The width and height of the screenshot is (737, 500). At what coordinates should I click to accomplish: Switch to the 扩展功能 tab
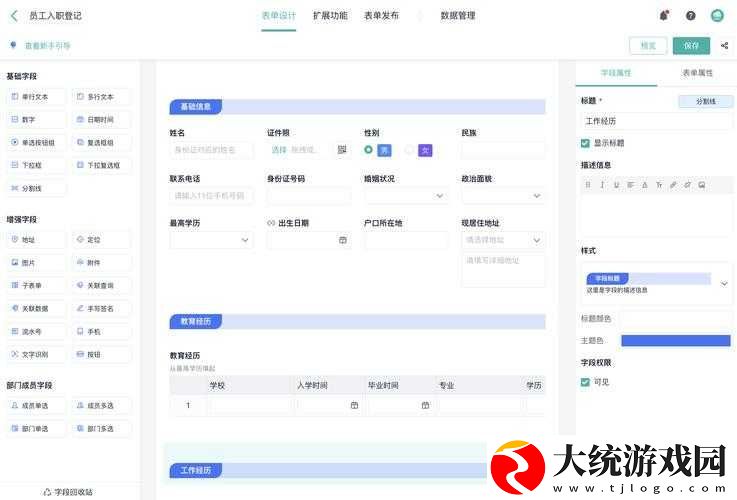(330, 16)
